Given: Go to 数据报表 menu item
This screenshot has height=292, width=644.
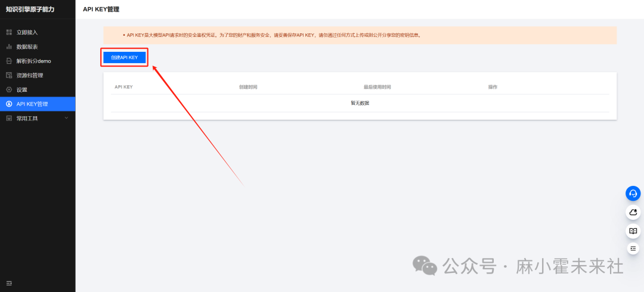Looking at the screenshot, I should click(38, 46).
